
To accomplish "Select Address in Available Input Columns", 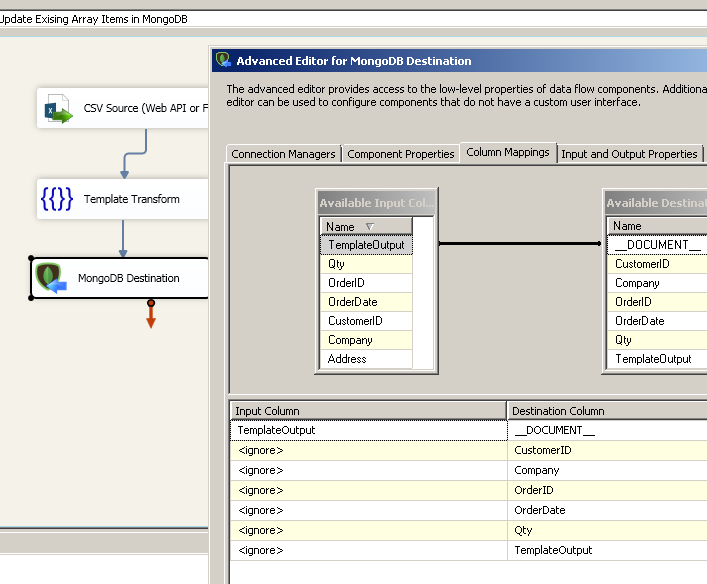I will coord(366,359).
